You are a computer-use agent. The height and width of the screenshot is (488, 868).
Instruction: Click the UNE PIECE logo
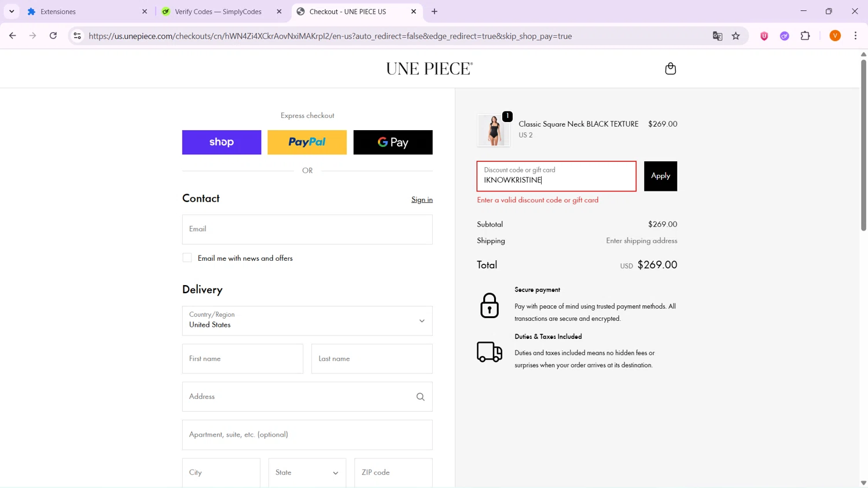(429, 69)
